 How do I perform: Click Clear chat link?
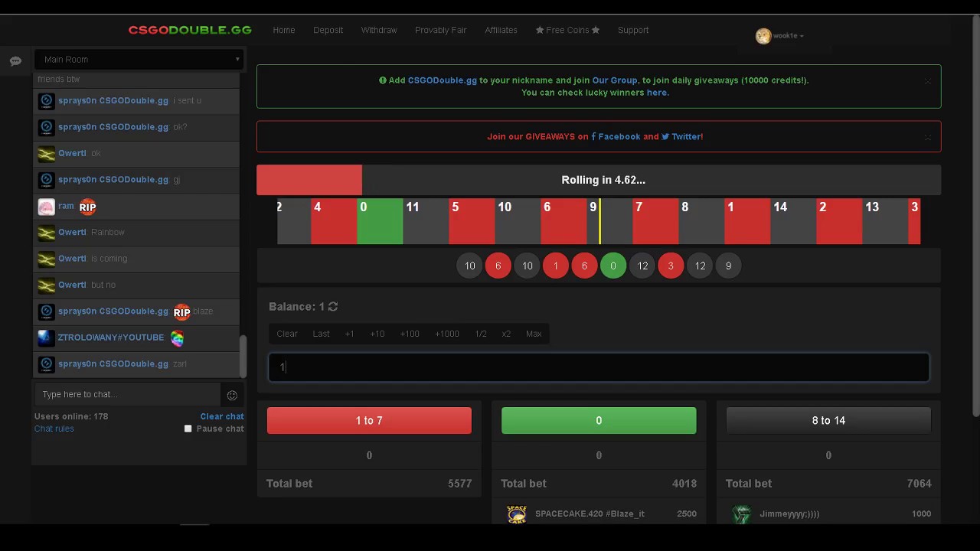pyautogui.click(x=222, y=416)
